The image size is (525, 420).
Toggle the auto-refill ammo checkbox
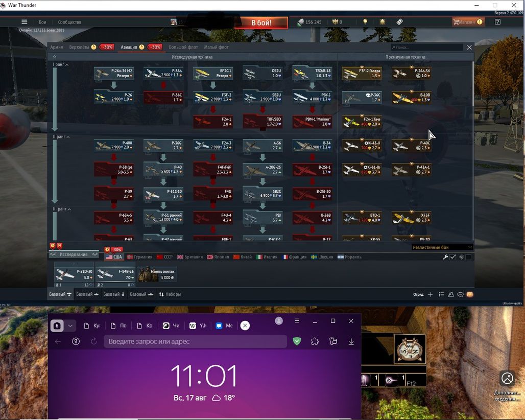tap(468, 257)
